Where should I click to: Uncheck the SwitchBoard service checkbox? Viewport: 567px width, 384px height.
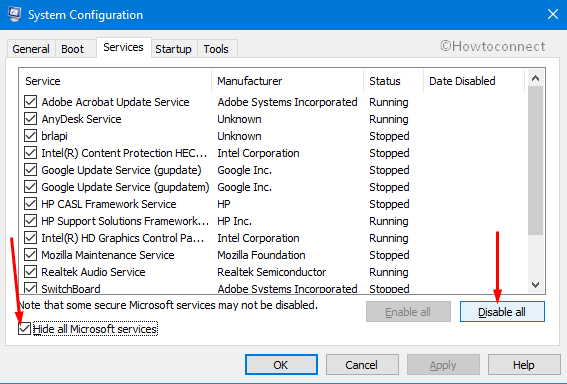pyautogui.click(x=30, y=288)
